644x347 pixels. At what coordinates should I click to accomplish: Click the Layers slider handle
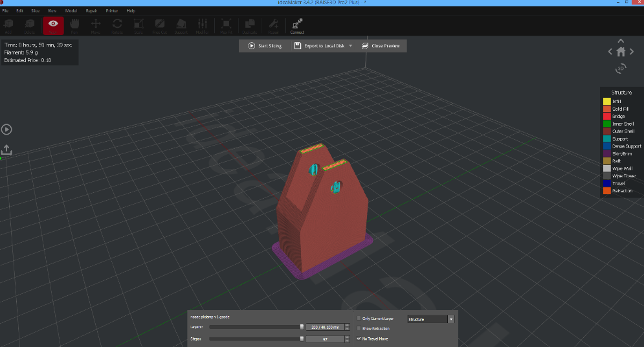coord(302,327)
